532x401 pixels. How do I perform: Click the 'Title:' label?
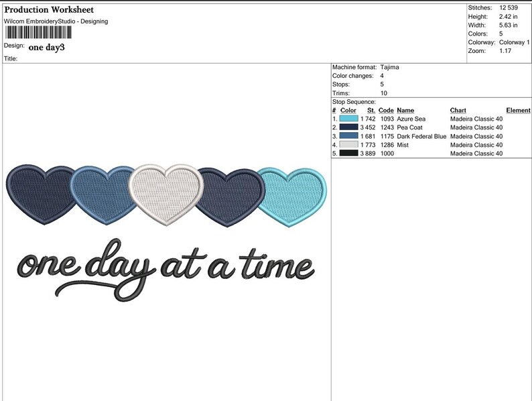11,58
